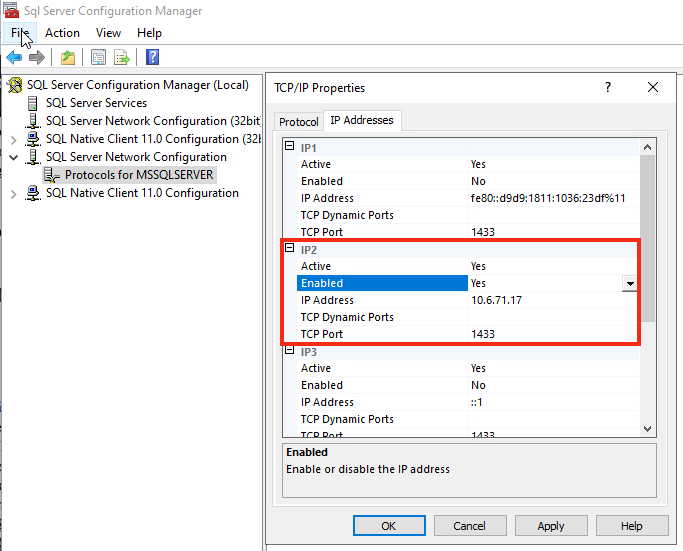This screenshot has height=551, width=683.
Task: Expand SQL Native Client 11.0 Configuration node
Action: (14, 194)
